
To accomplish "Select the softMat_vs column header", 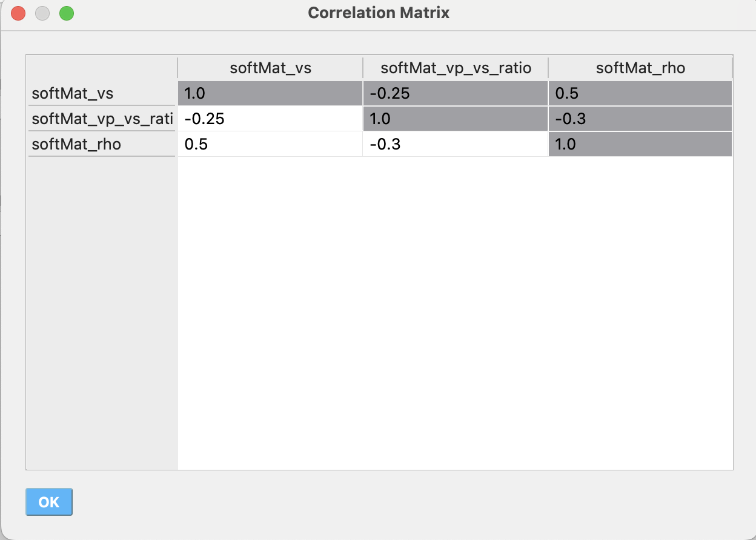I will 270,68.
